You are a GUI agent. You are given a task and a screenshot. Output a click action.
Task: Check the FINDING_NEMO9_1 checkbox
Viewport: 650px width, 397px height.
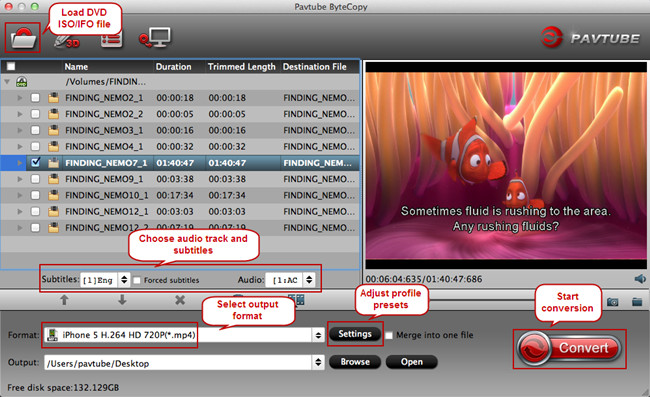(x=35, y=179)
